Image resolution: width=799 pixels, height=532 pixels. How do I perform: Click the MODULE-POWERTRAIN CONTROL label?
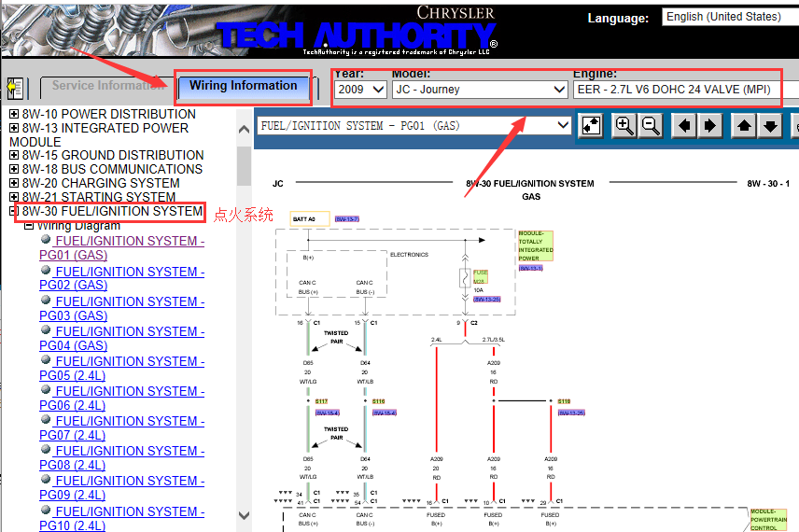tap(768, 520)
